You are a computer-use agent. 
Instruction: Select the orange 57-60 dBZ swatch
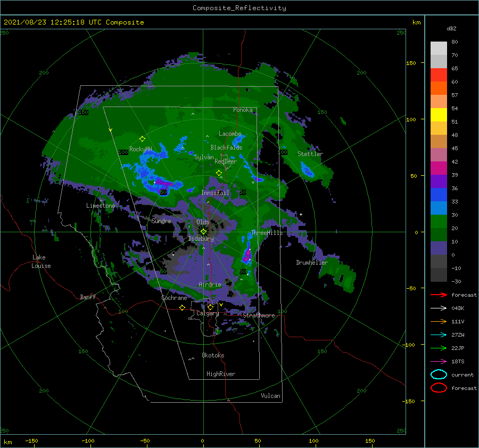(439, 88)
